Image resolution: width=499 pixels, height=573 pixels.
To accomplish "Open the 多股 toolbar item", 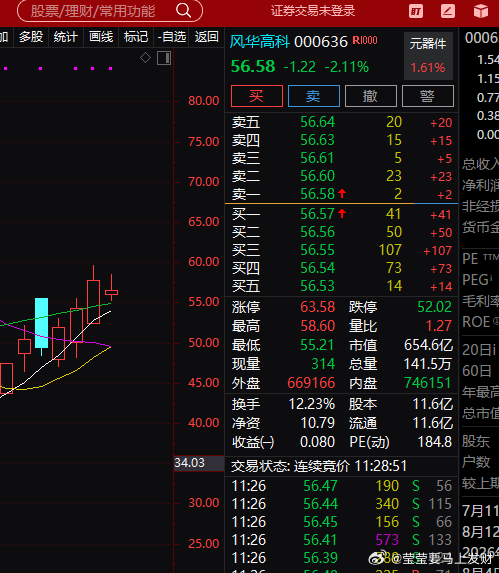I will [x=31, y=37].
